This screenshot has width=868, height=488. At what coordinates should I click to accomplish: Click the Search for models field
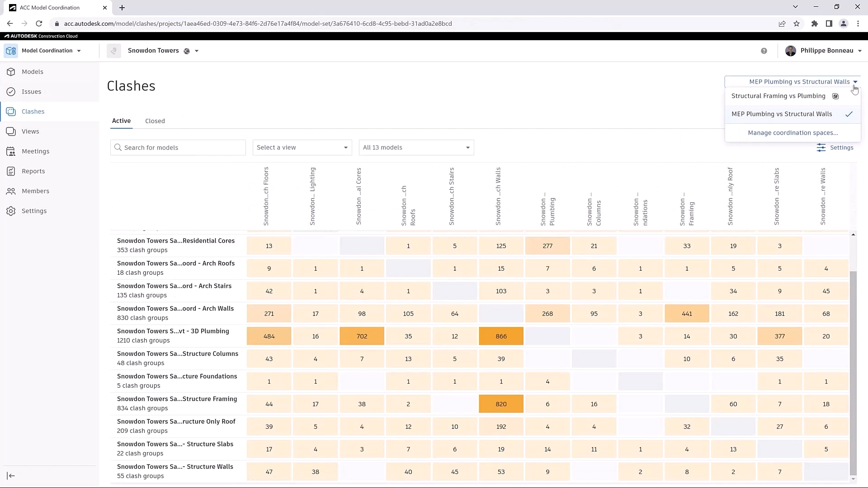(178, 148)
